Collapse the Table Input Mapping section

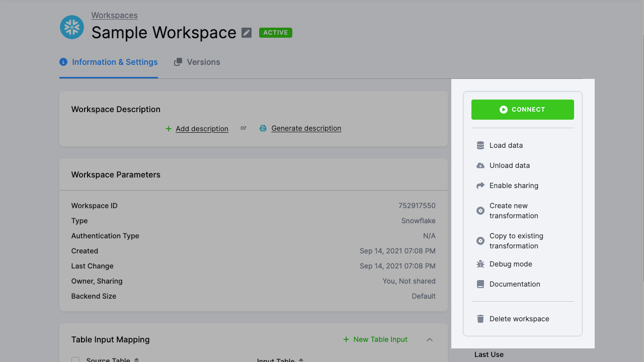pyautogui.click(x=430, y=339)
